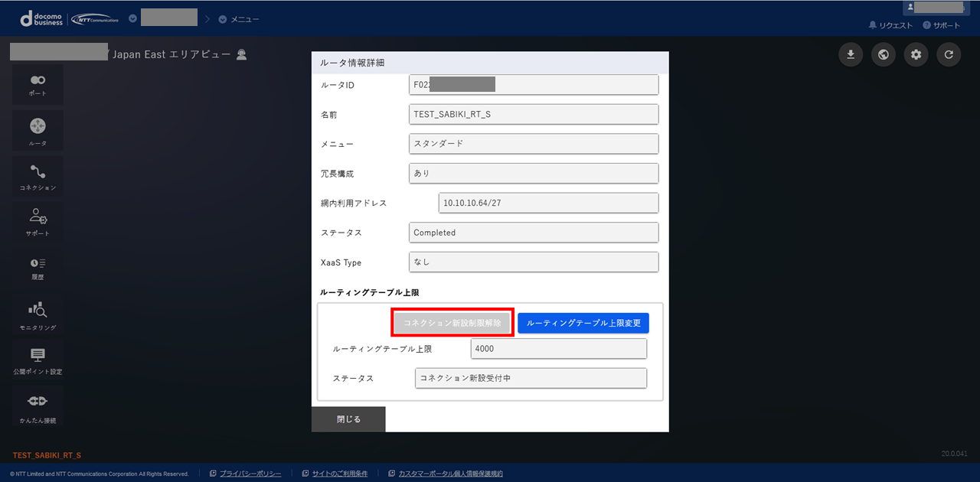Open the 公開ポイント設定 sidebar icon
The image size is (980, 482).
(38, 361)
